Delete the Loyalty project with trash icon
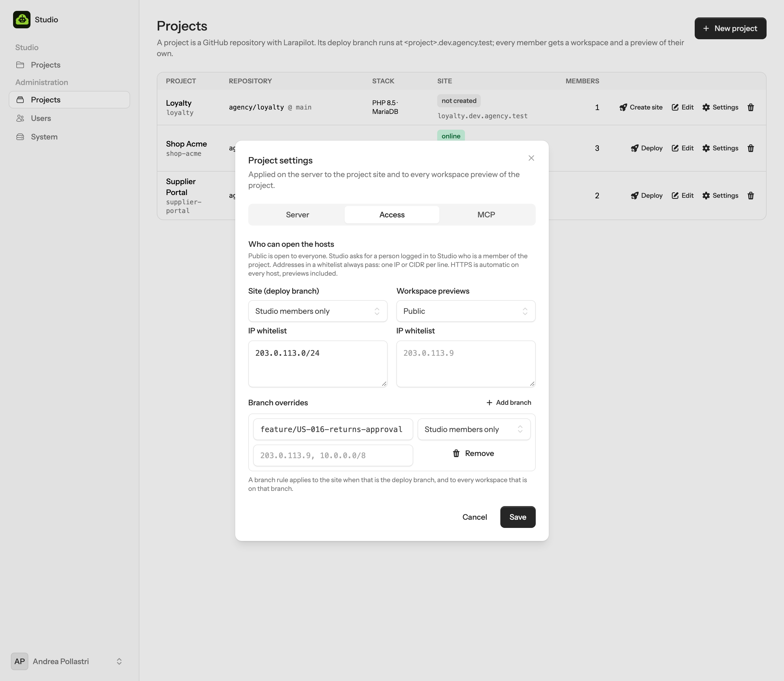This screenshot has height=681, width=784. 751,107
